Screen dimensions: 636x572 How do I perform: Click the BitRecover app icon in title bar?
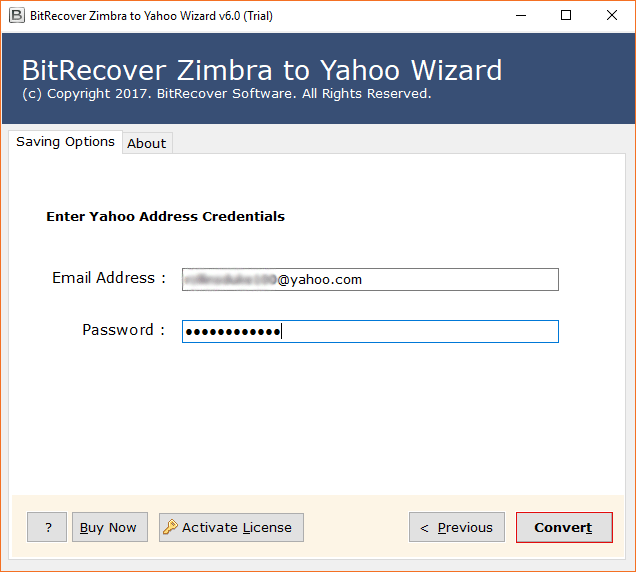[x=16, y=15]
